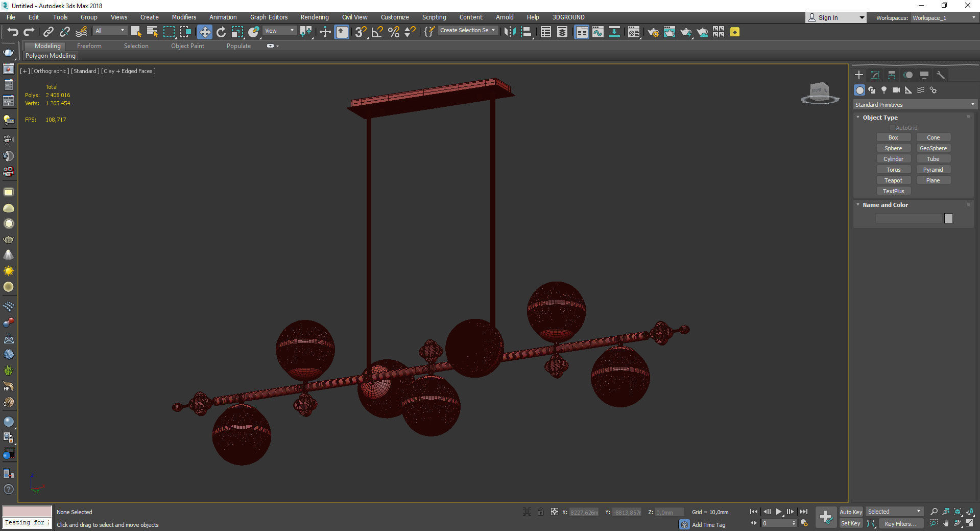Activate Select and Scale tool
980x531 pixels.
237,32
